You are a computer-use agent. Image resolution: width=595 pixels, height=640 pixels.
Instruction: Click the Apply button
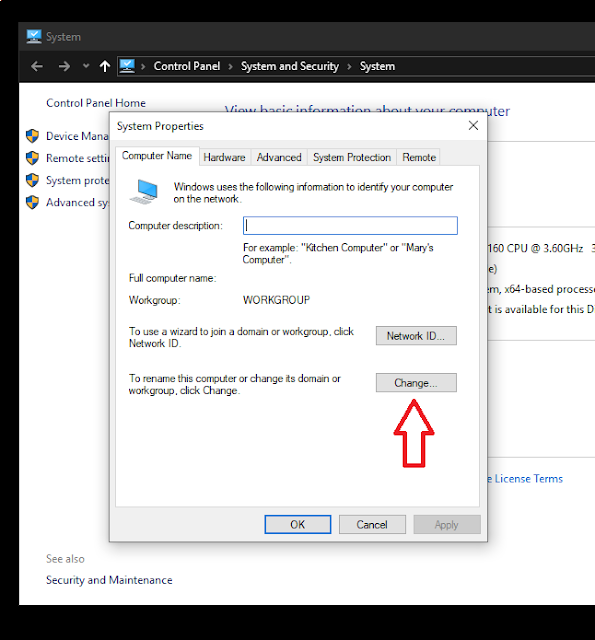pyautogui.click(x=447, y=524)
